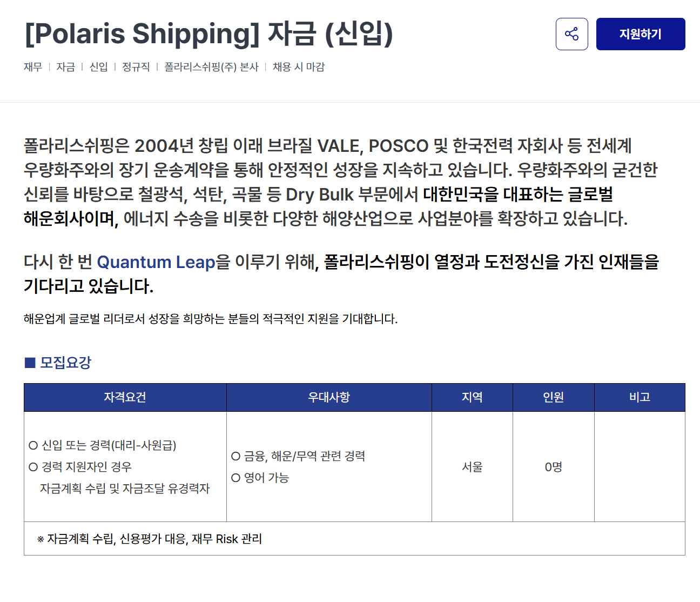Click the 우대사항 column header
The width and height of the screenshot is (700, 602).
click(329, 397)
